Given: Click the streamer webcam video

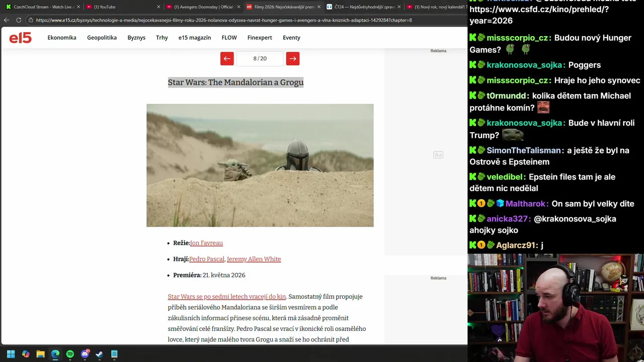Looking at the screenshot, I should pos(555,308).
